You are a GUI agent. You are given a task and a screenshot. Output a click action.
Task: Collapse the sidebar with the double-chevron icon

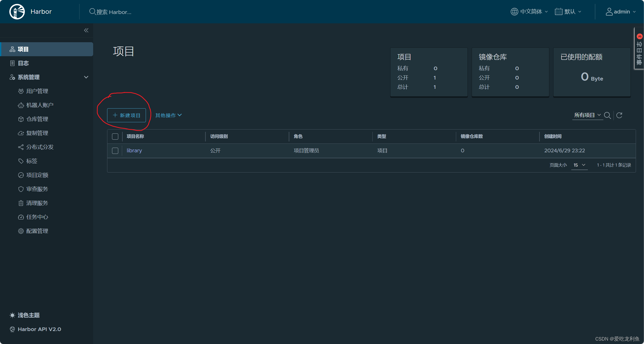pyautogui.click(x=86, y=30)
